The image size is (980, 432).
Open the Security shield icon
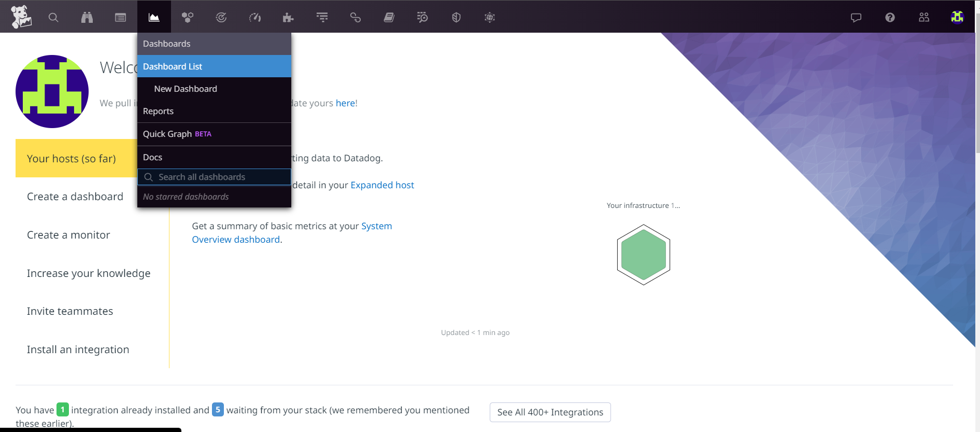tap(456, 18)
